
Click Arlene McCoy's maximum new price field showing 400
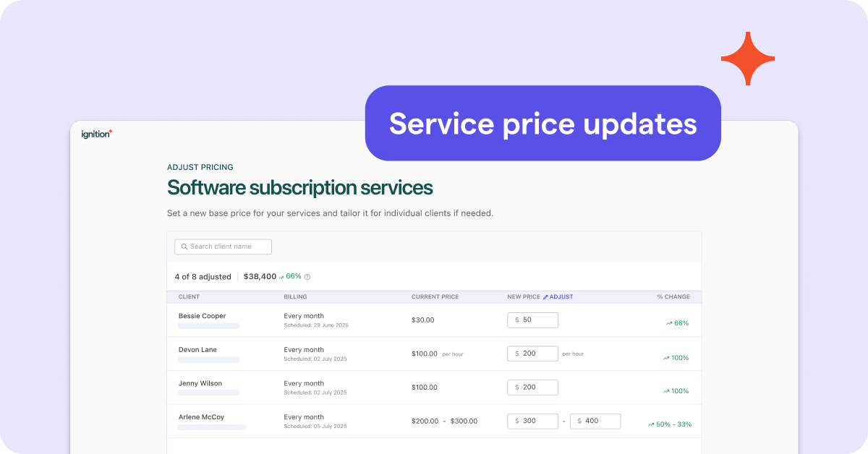600,421
